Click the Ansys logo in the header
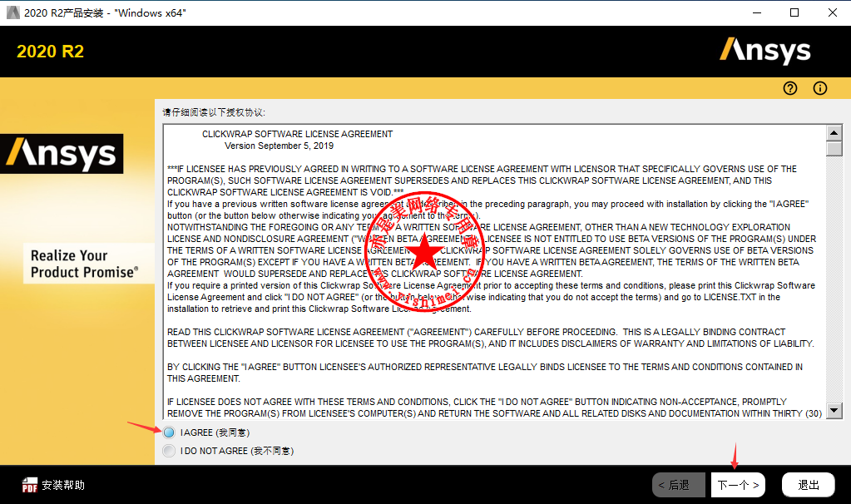This screenshot has width=851, height=504. pos(765,51)
